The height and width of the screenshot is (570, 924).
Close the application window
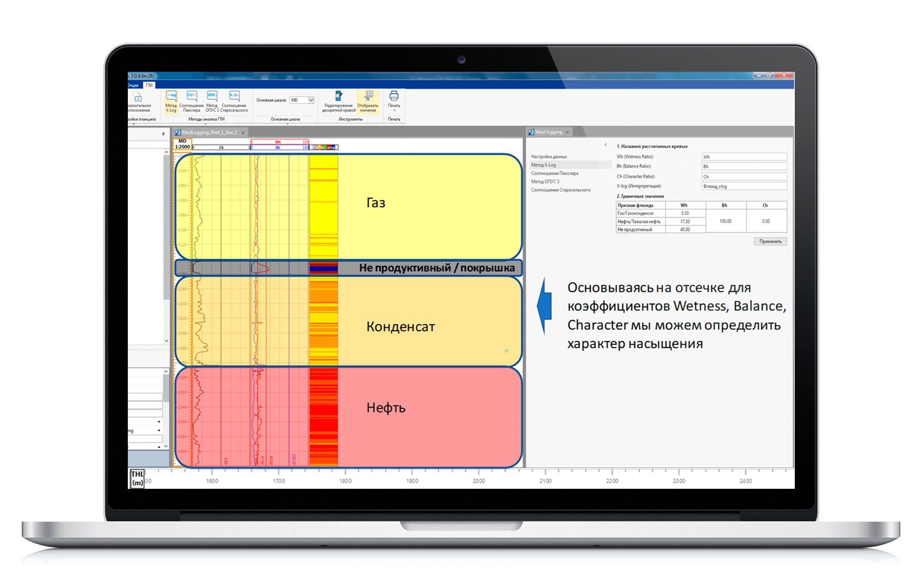click(784, 75)
